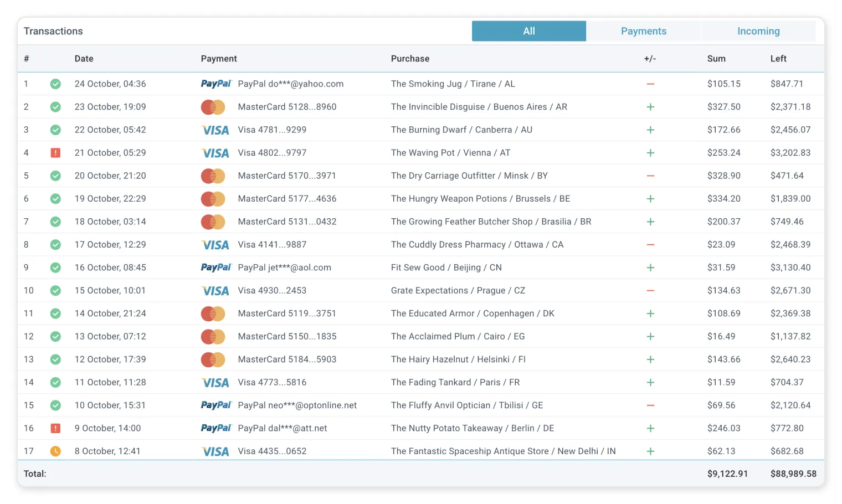
Task: Click MasterCard logo for card 5128...8960
Action: (x=213, y=107)
